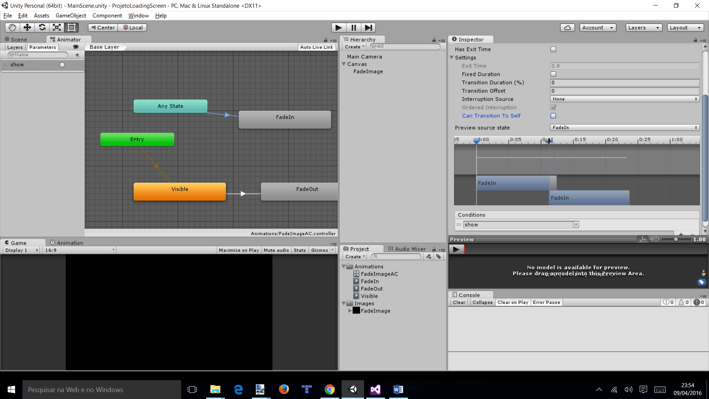
Task: Toggle layers eye icon in Animator panel
Action: (x=76, y=47)
